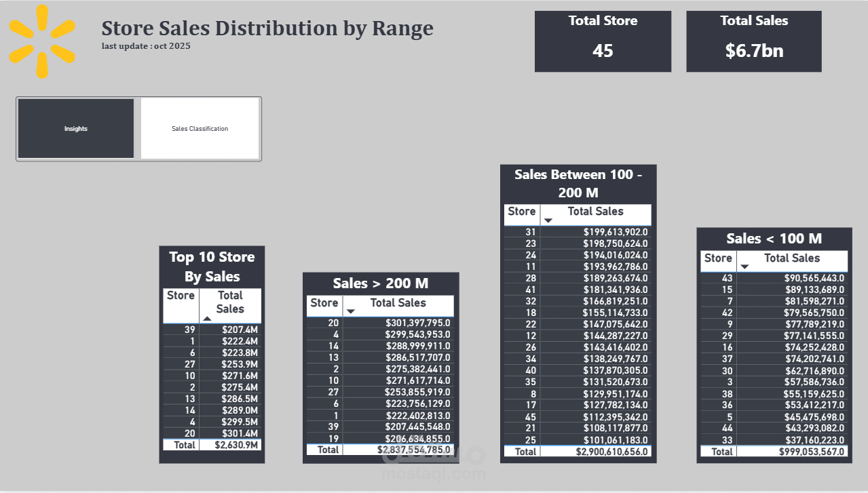The image size is (868, 493).
Task: Select the Sales < 100 M table title
Action: pos(774,239)
